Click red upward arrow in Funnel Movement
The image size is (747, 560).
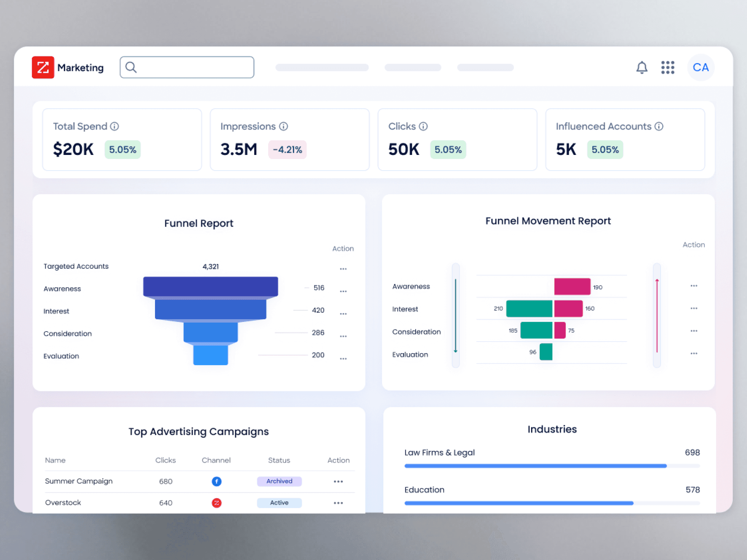(657, 315)
